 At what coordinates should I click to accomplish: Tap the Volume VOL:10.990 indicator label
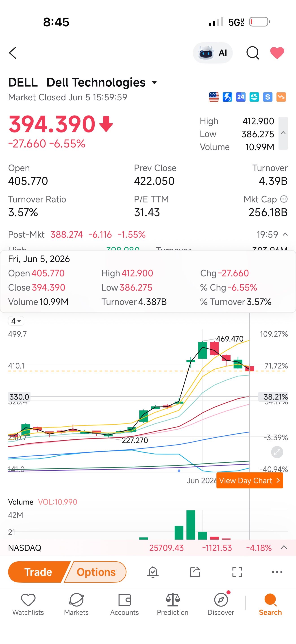coord(43,502)
